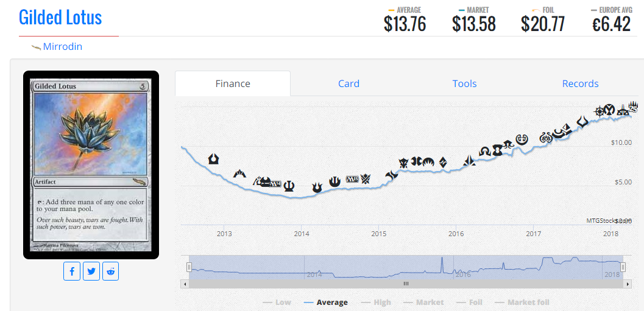The height and width of the screenshot is (311, 644).
Task: Open the Finance tab
Action: coord(233,84)
